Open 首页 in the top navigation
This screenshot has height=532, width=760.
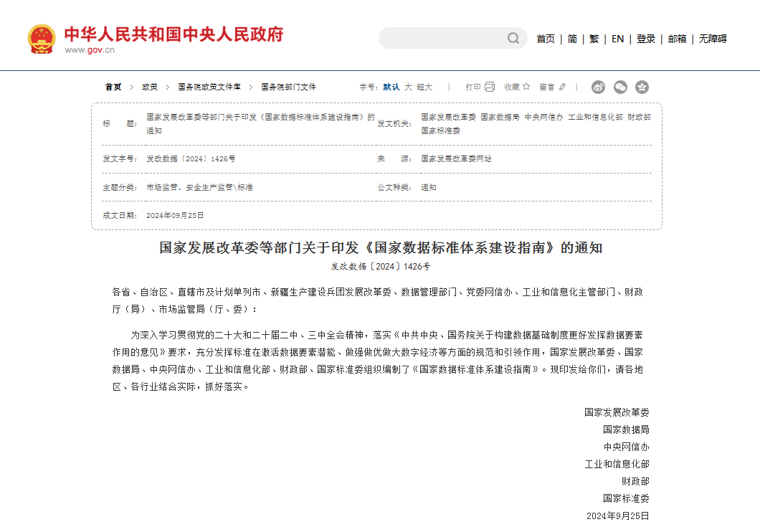click(546, 39)
